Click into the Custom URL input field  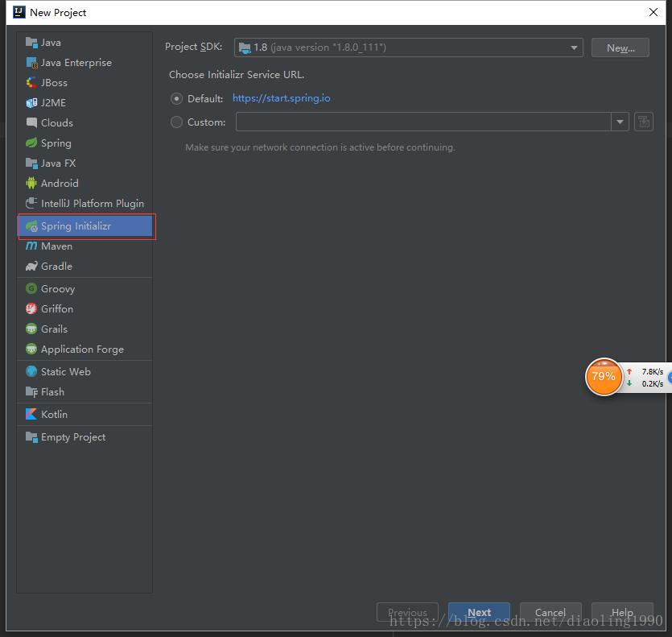(x=423, y=122)
